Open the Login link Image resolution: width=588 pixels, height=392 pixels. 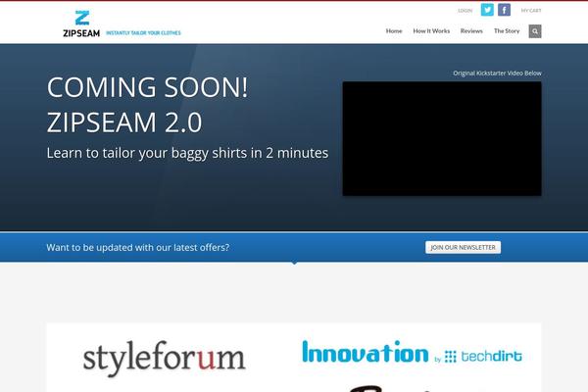pyautogui.click(x=465, y=11)
